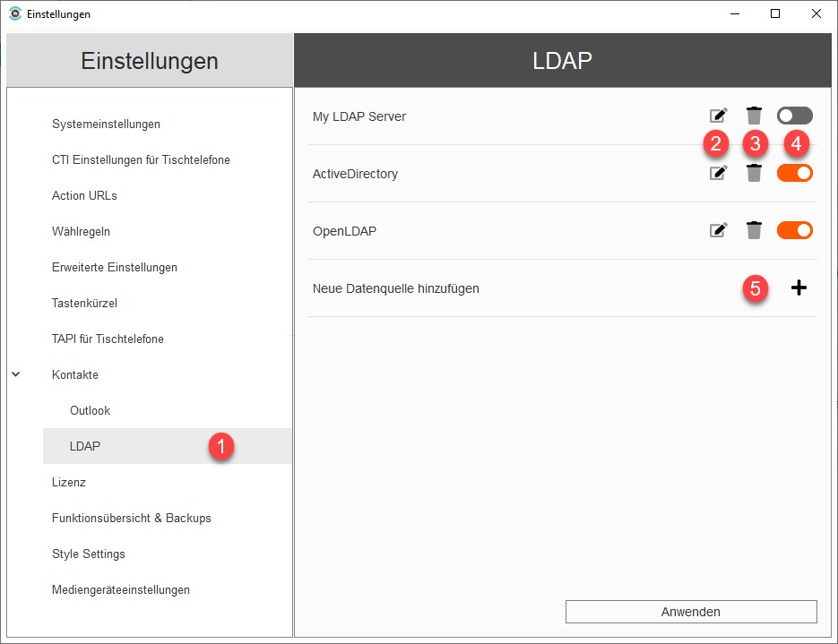Select Wählregeln in the sidebar
Viewport: 838px width, 644px height.
point(81,231)
